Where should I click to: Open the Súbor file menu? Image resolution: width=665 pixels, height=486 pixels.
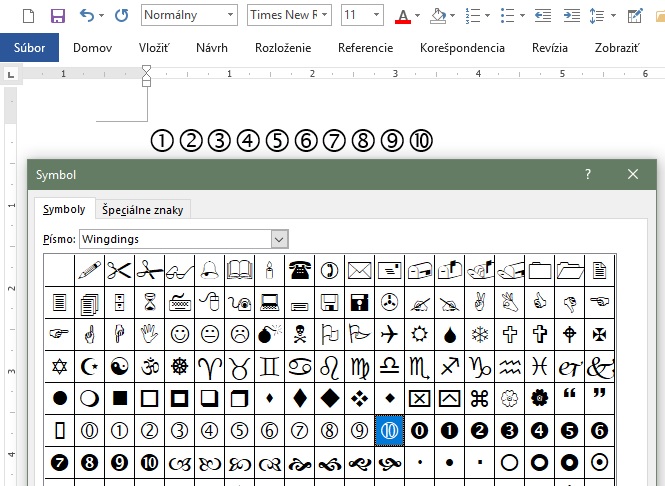(29, 48)
